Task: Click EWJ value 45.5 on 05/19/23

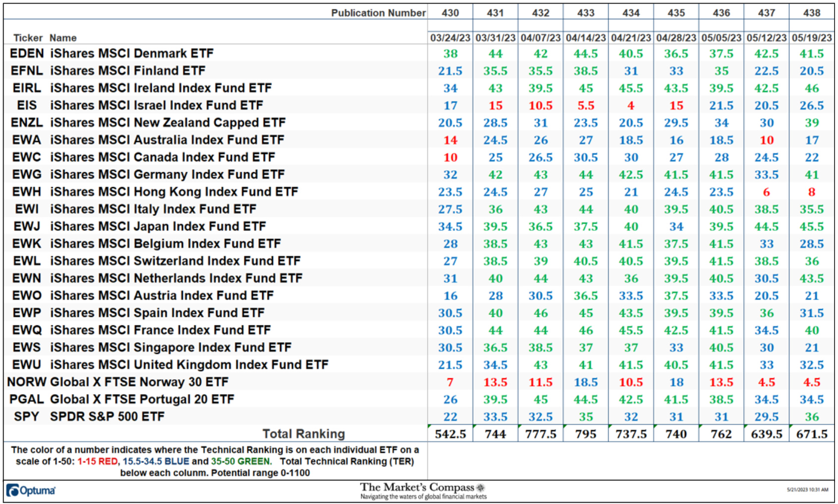Action: (812, 227)
